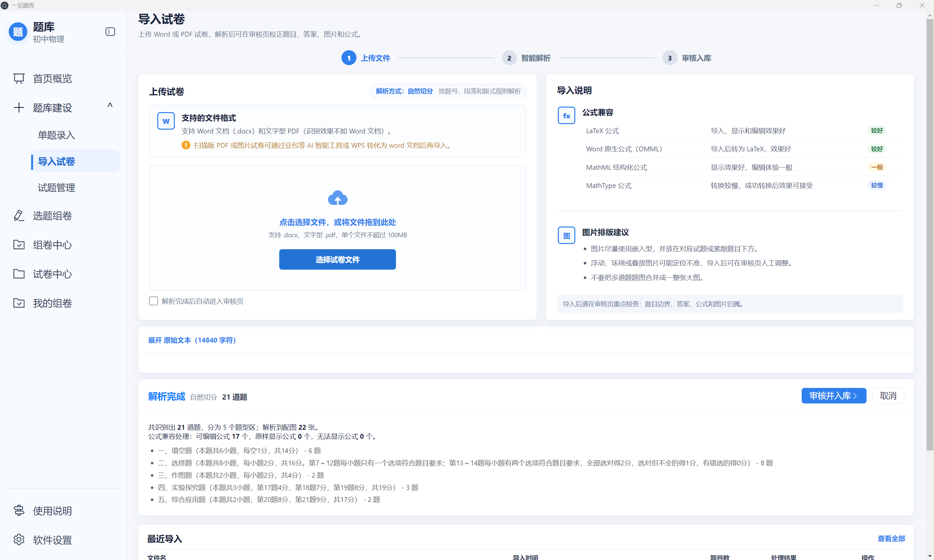Click the 选题组卷 pen icon
This screenshot has height=560, width=934.
pyautogui.click(x=19, y=216)
